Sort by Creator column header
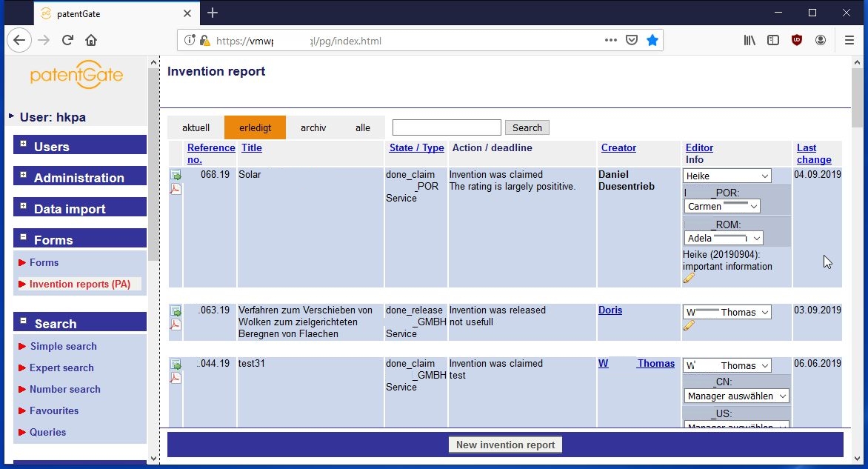This screenshot has width=868, height=469. [618, 148]
